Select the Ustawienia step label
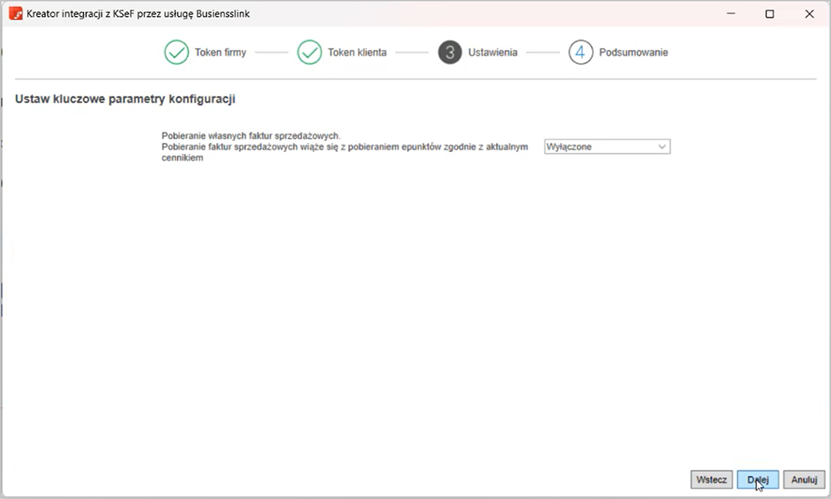Viewport: 831px width, 499px height. click(493, 53)
